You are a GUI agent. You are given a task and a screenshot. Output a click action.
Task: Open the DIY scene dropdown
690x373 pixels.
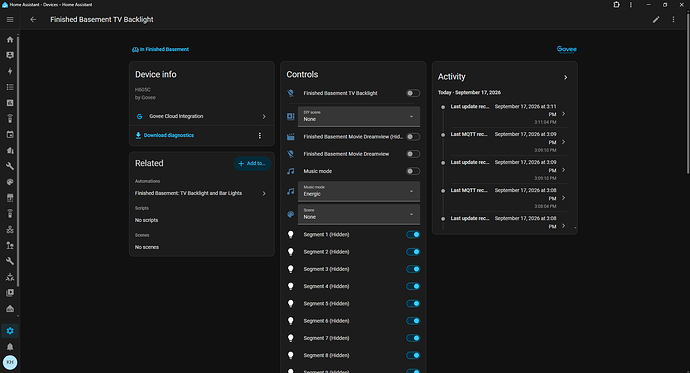coord(359,117)
